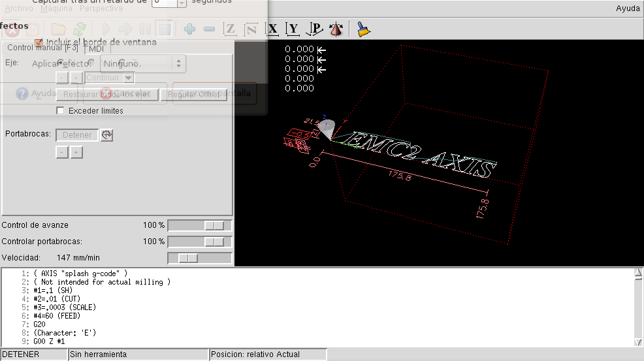Zoom in with the blue plus icon
The width and height of the screenshot is (644, 361).
tap(190, 29)
